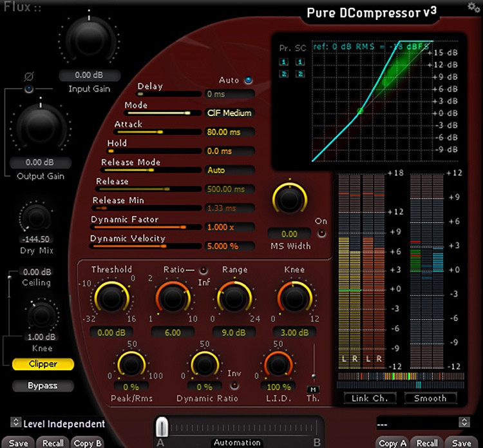Adjust the Dynamic Factor slider
The image size is (483, 448).
click(146, 228)
